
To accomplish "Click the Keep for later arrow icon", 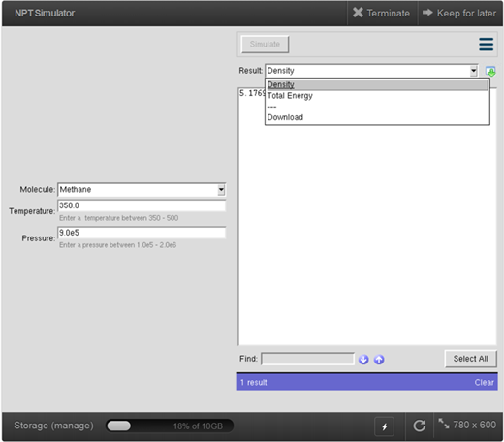I will 427,13.
